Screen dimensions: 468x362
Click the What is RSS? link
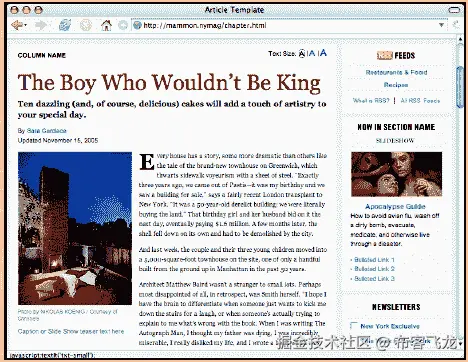tap(371, 100)
